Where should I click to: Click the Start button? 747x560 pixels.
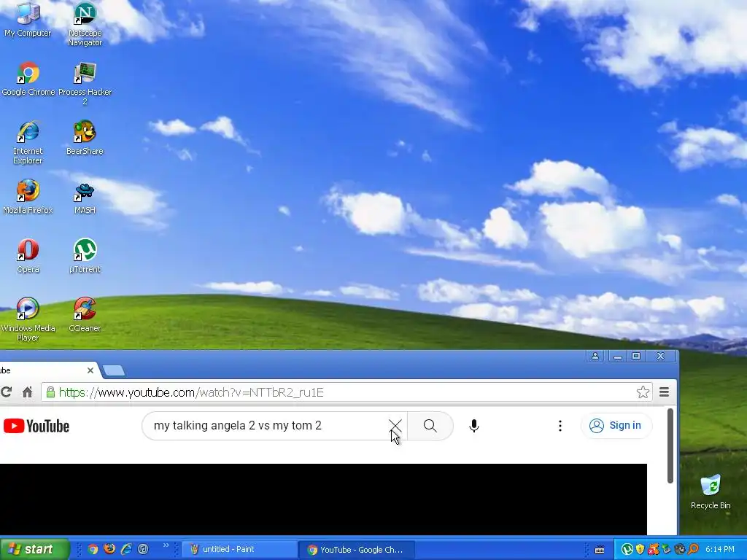(x=34, y=549)
